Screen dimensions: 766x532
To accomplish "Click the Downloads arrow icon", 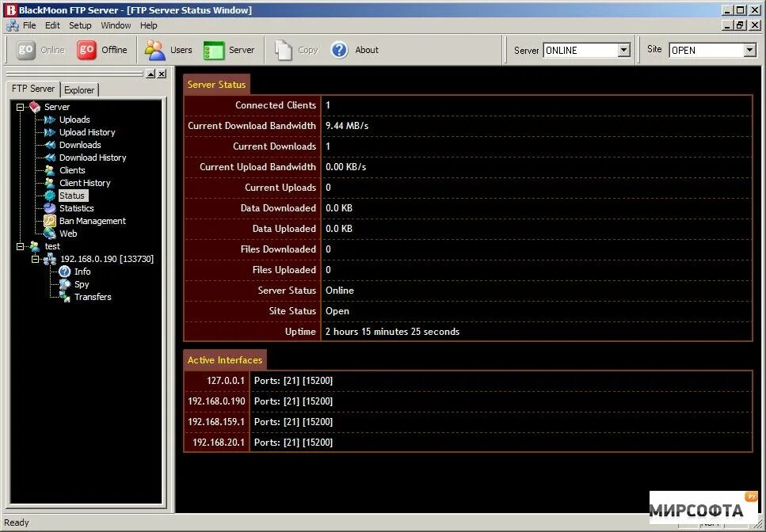I will pyautogui.click(x=50, y=145).
